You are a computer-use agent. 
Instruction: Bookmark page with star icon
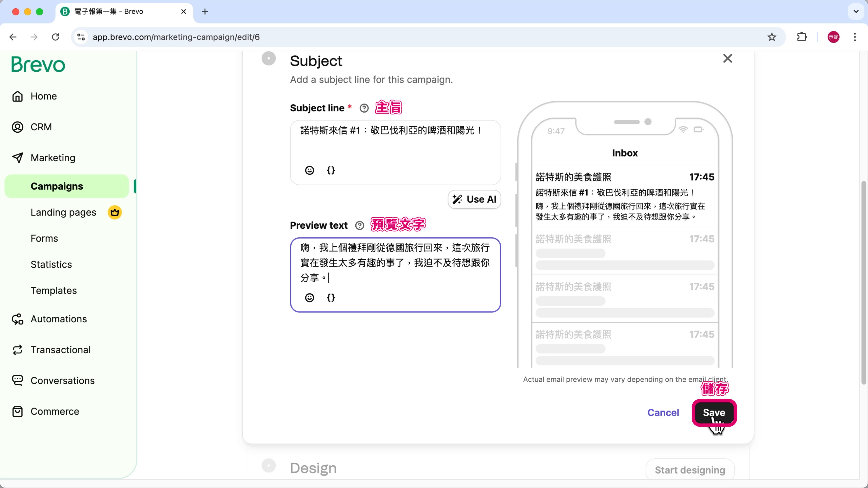pyautogui.click(x=772, y=37)
